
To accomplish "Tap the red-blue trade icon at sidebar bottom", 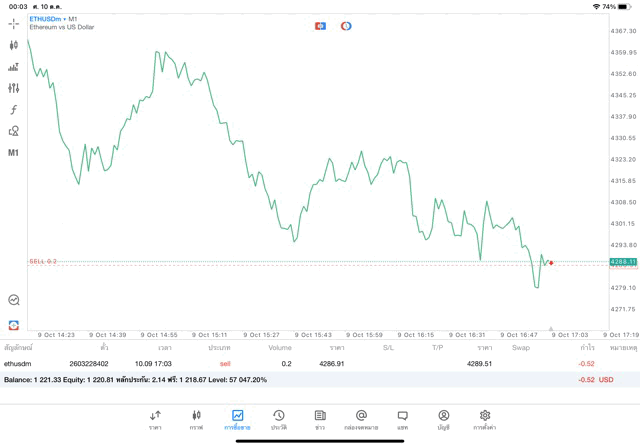I will tap(14, 325).
